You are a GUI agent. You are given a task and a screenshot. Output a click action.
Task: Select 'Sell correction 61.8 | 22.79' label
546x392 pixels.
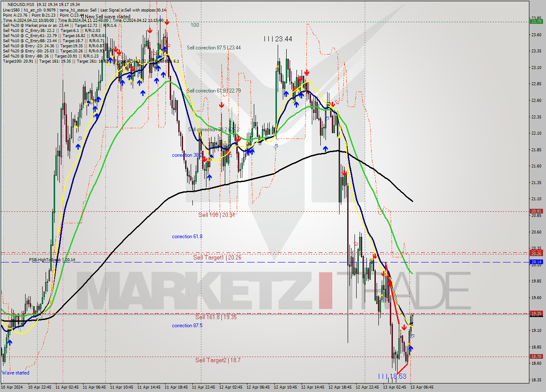click(214, 91)
